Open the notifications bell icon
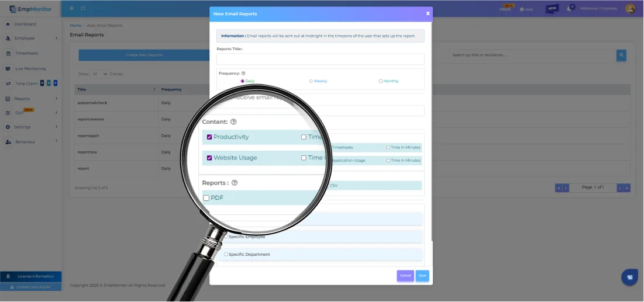644x302 pixels. 569,9
